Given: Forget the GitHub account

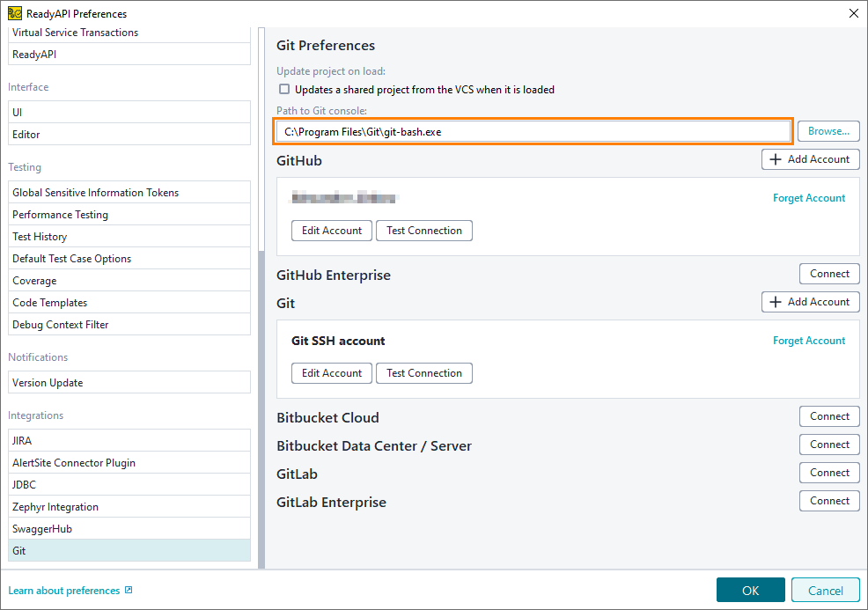Looking at the screenshot, I should tap(808, 198).
